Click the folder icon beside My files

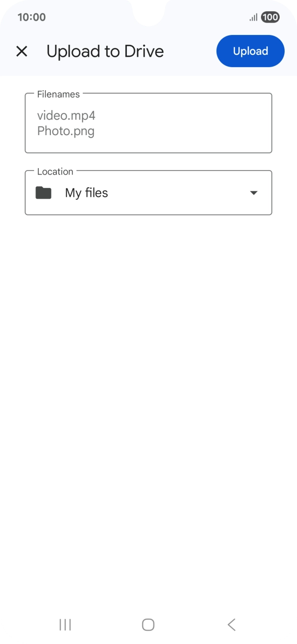point(43,193)
